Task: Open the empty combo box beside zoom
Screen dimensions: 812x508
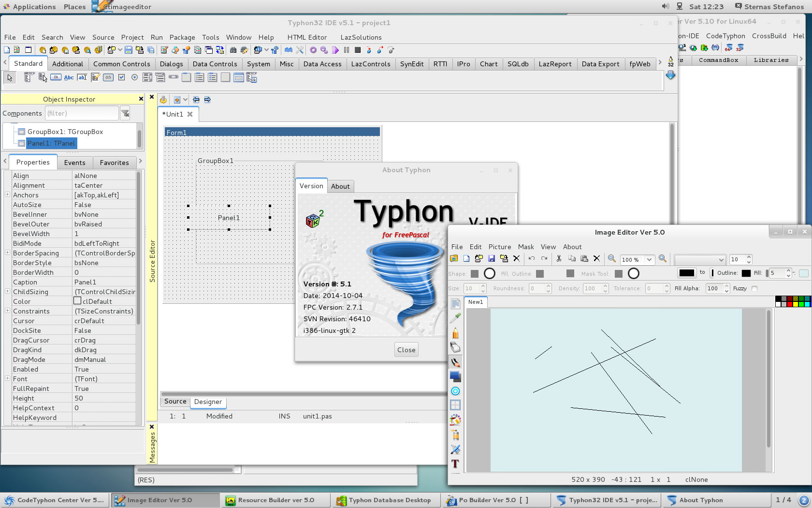Action: tap(700, 260)
